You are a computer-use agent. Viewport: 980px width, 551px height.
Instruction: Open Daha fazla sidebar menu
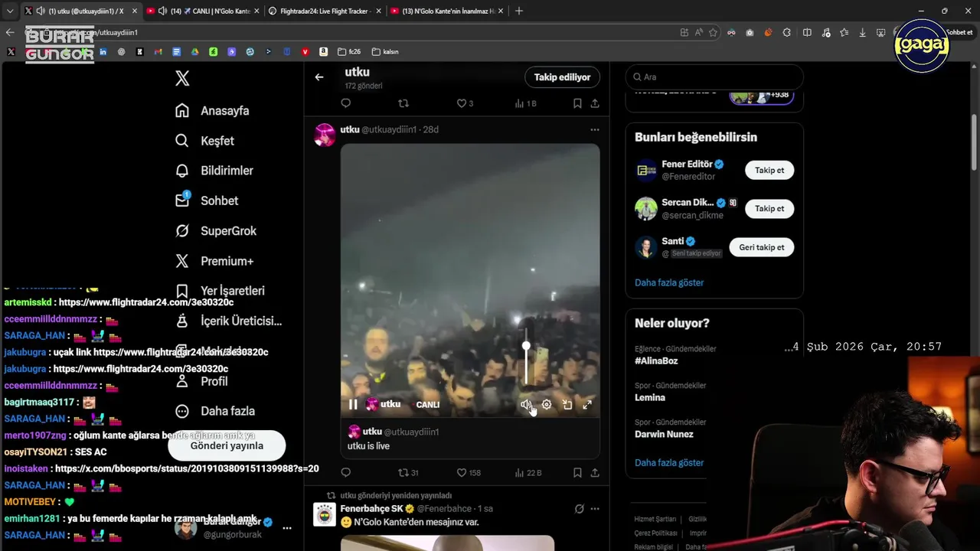pyautogui.click(x=214, y=411)
